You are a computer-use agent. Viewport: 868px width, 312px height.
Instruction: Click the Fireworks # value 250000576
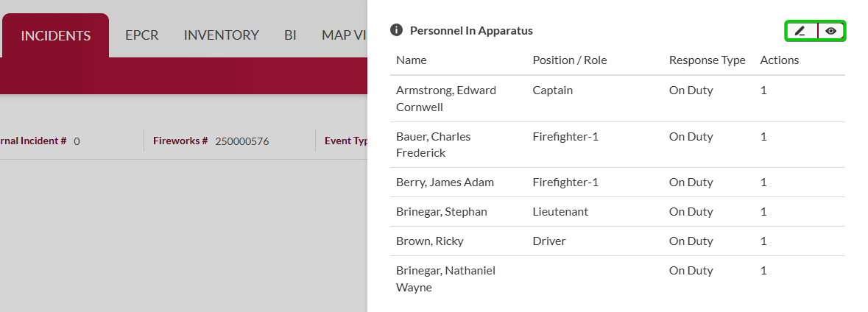[241, 141]
